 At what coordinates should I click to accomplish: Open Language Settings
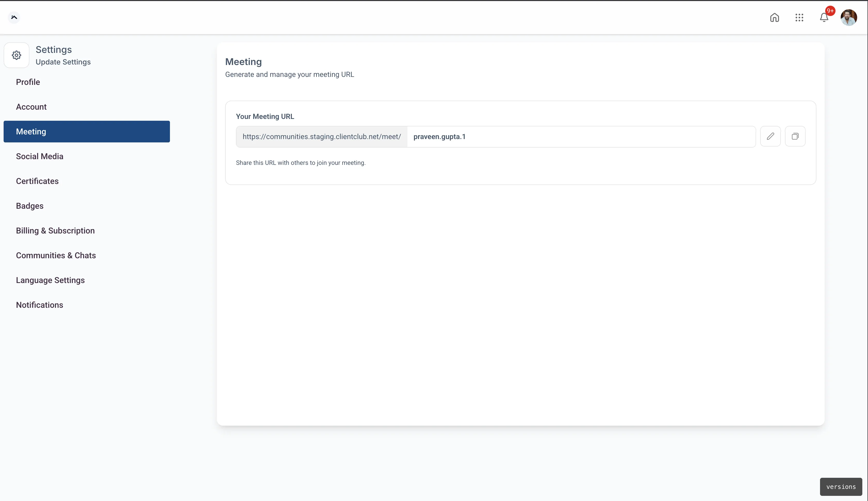click(x=50, y=280)
